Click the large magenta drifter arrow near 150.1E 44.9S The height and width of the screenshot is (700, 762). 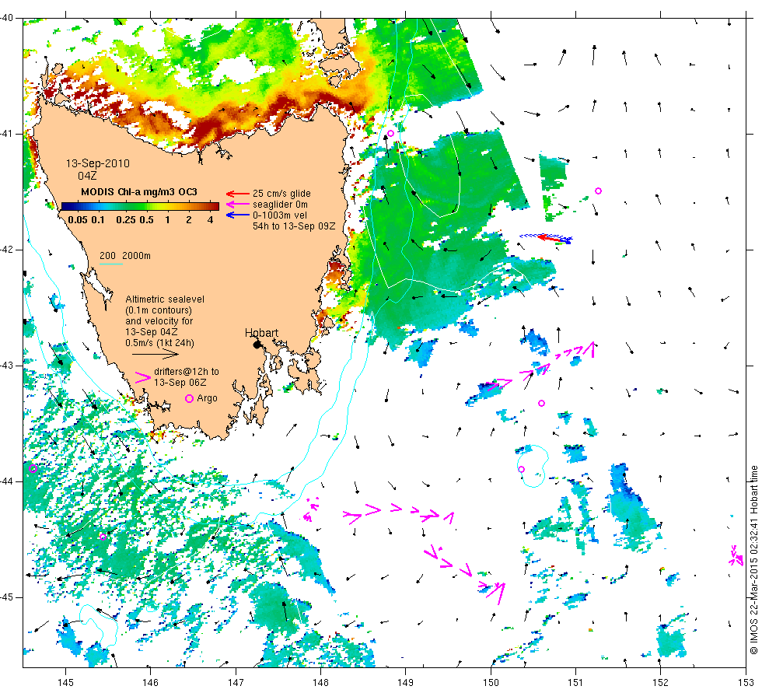(x=496, y=593)
